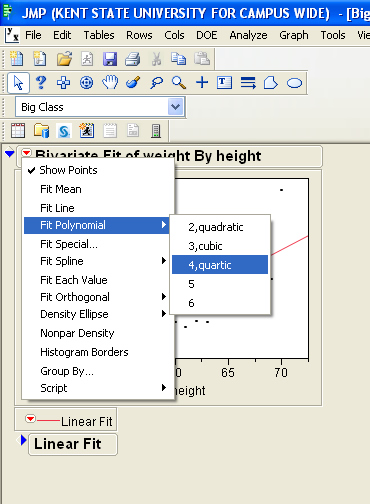Choose 4,quartic polynomial degree
370x504 pixels.
[x=220, y=265]
